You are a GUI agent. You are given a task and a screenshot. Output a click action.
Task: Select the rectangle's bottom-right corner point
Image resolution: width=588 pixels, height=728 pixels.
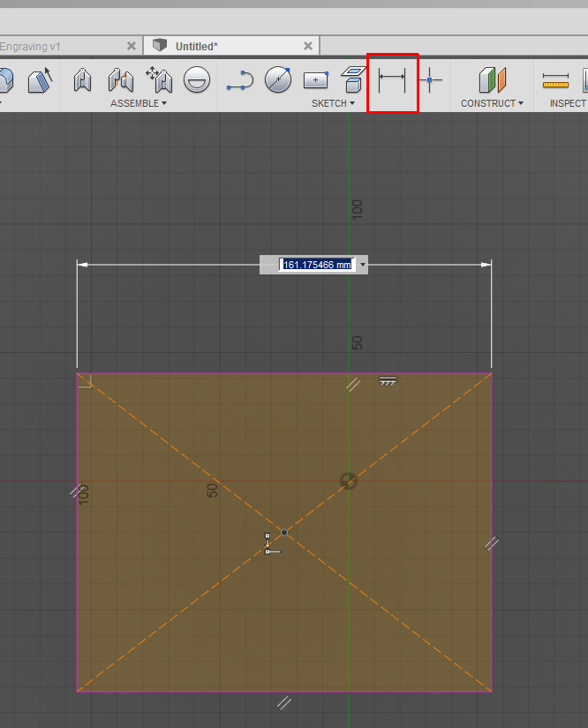(x=492, y=691)
